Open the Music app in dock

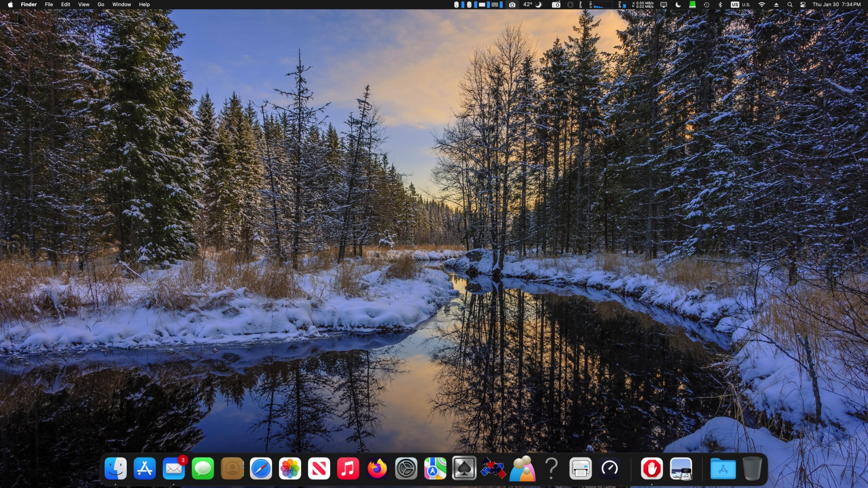point(348,468)
